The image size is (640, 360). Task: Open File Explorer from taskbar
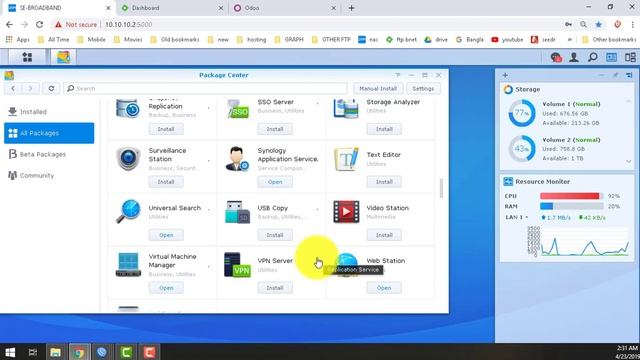pos(56,352)
